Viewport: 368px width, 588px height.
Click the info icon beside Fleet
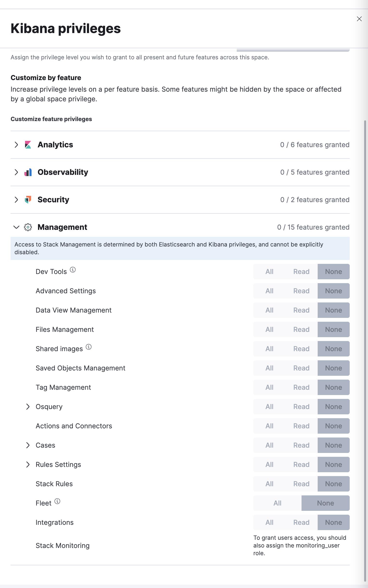coord(57,501)
